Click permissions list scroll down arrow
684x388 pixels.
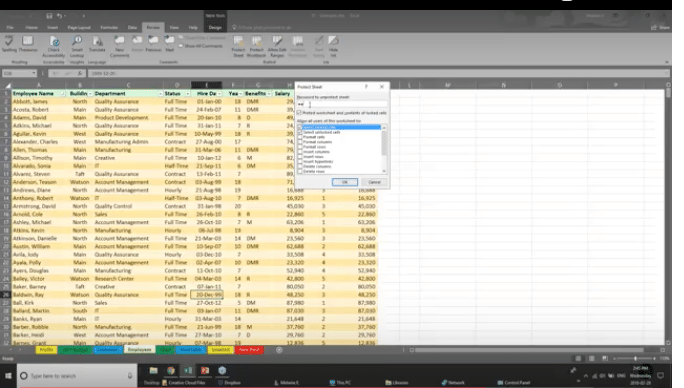coord(384,171)
